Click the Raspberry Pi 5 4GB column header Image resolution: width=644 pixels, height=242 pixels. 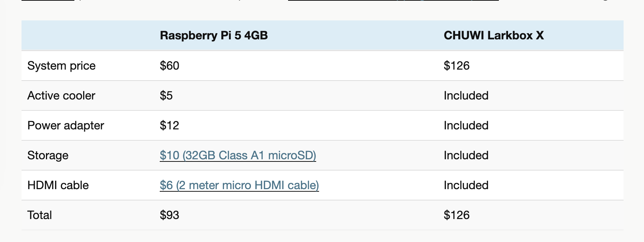214,35
